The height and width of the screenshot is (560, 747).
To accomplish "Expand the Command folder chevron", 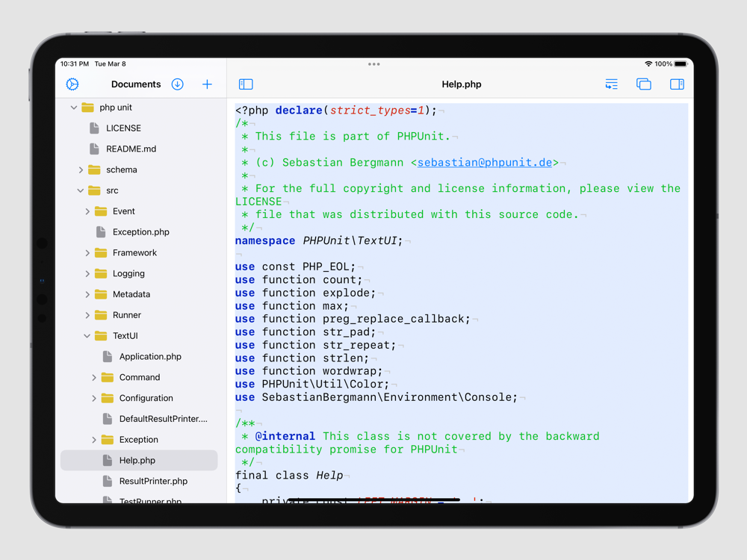I will pyautogui.click(x=94, y=378).
